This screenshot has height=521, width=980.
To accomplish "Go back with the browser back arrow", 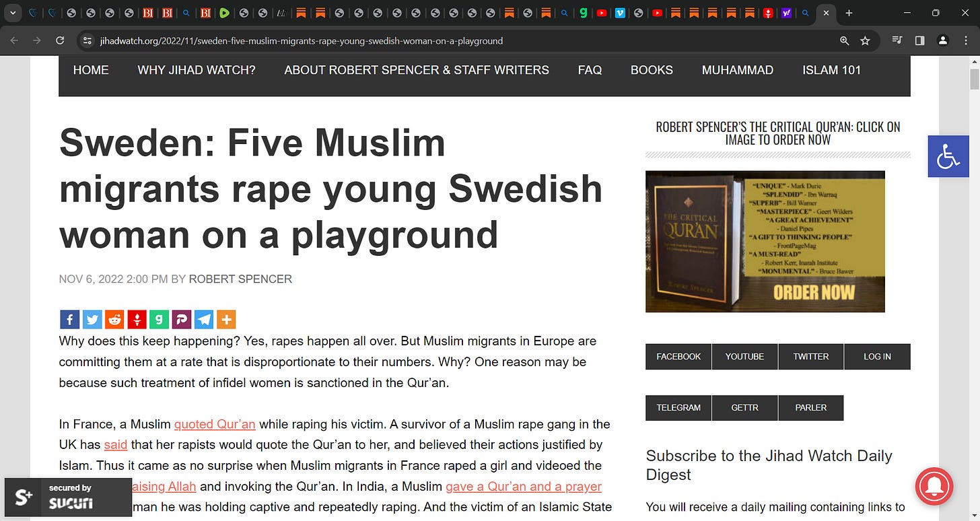I will pos(14,40).
